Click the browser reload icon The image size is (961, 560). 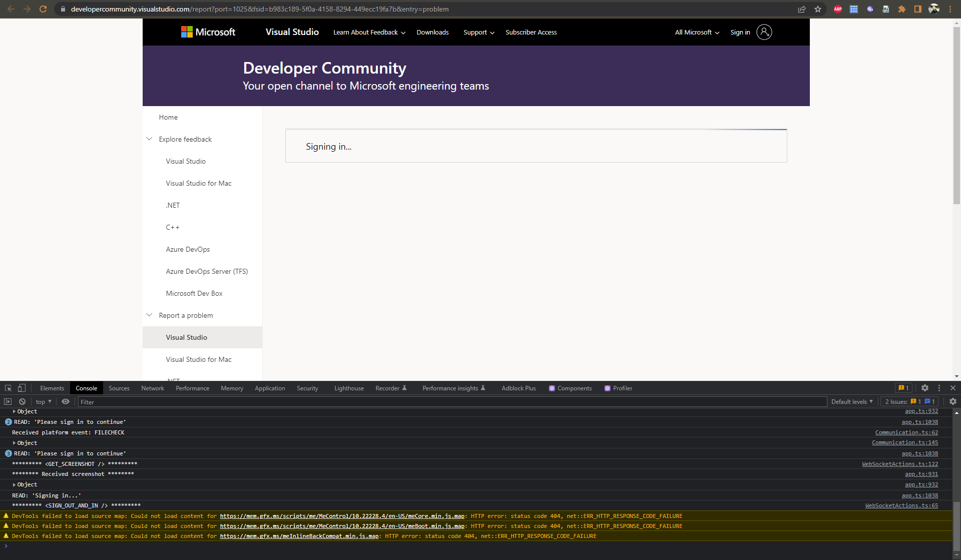[x=43, y=9]
